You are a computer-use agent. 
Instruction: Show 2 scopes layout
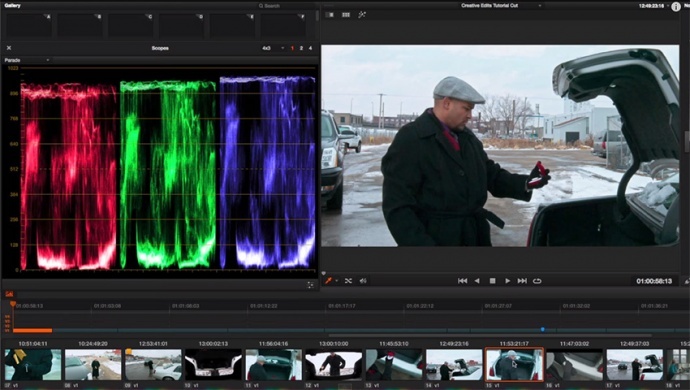pyautogui.click(x=301, y=48)
